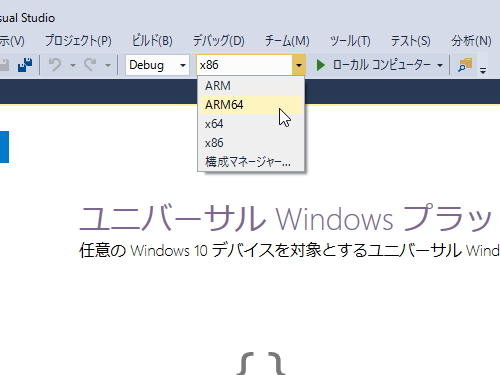The height and width of the screenshot is (375, 500).
Task: Open 構成マネージャー... from the list
Action: [x=251, y=162]
